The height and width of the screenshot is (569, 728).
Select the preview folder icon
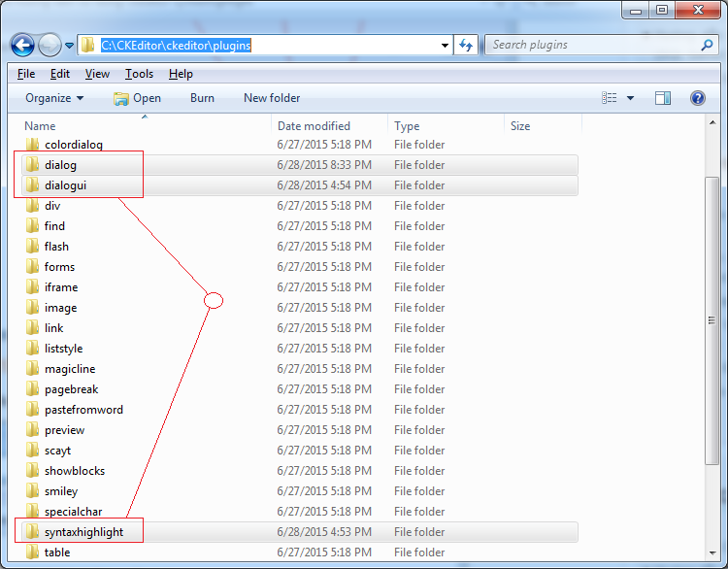pyautogui.click(x=32, y=430)
